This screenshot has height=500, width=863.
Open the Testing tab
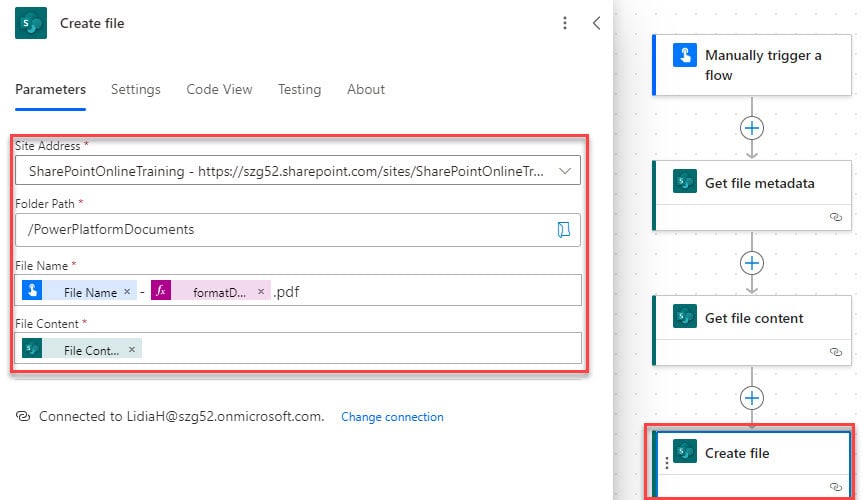click(299, 90)
